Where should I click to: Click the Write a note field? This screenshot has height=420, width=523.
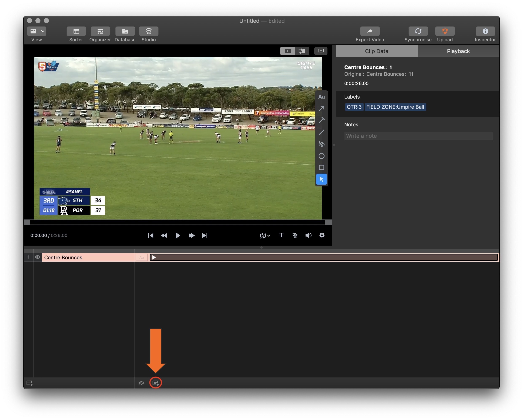click(x=418, y=136)
